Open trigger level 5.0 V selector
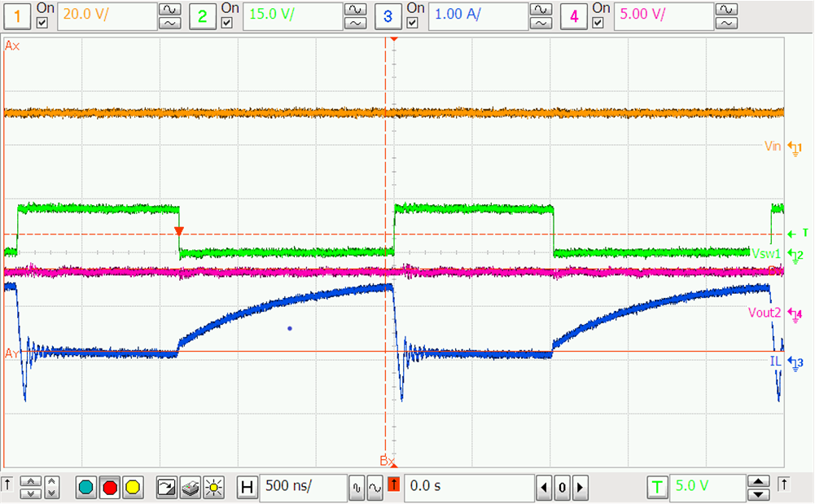 [707, 487]
